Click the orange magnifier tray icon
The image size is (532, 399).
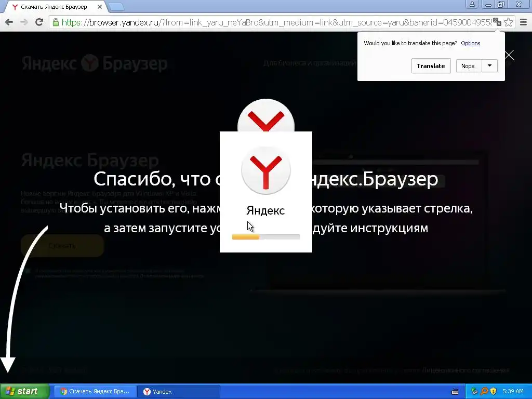(484, 392)
